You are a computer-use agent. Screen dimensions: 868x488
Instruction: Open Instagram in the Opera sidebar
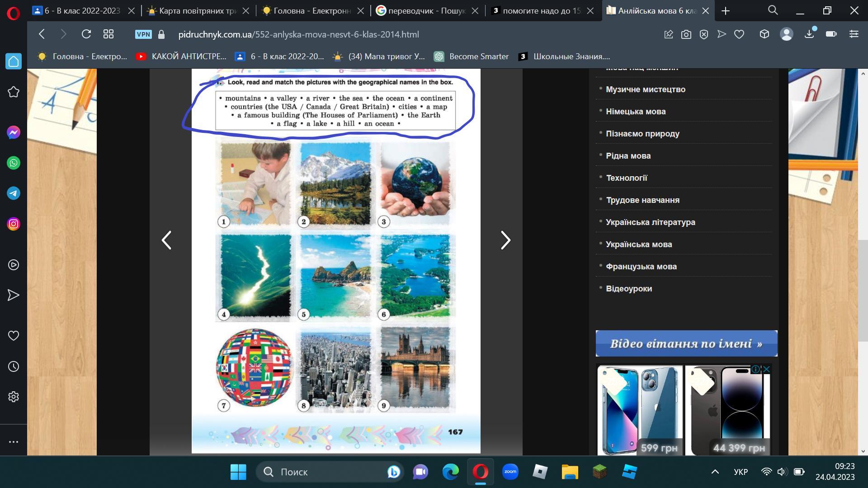14,224
